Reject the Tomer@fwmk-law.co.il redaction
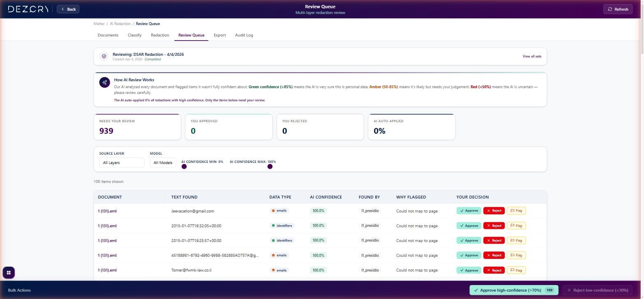 coord(494,270)
